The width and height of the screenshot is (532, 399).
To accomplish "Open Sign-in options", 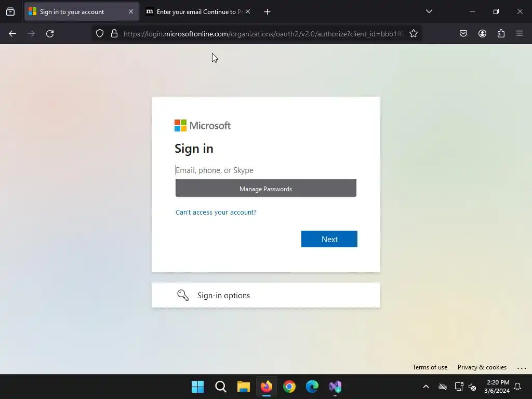I will (265, 295).
